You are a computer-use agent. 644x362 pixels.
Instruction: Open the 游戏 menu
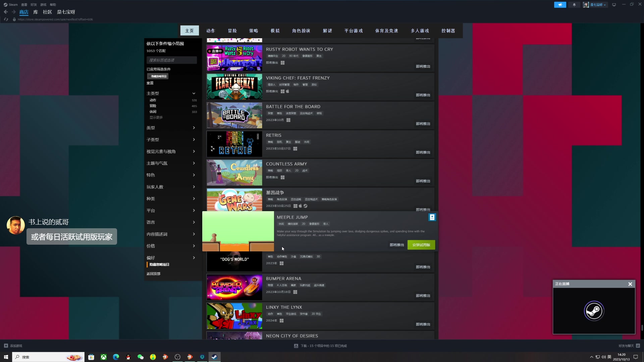tap(43, 5)
